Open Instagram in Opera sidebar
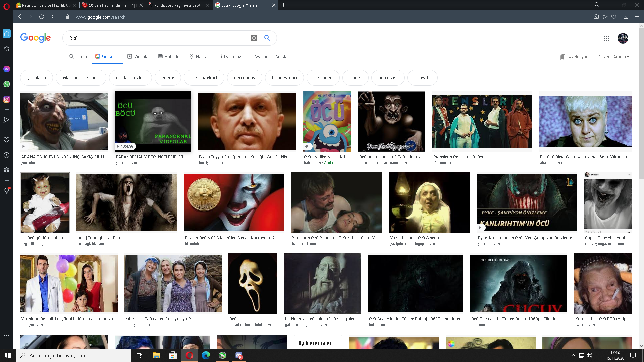644x362 pixels. coord(6,99)
